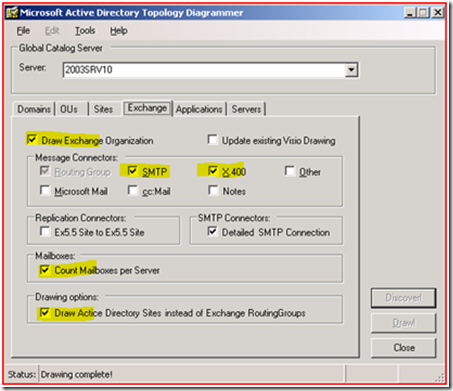This screenshot has height=391, width=453.
Task: Switch to the Applications tab
Action: point(199,109)
